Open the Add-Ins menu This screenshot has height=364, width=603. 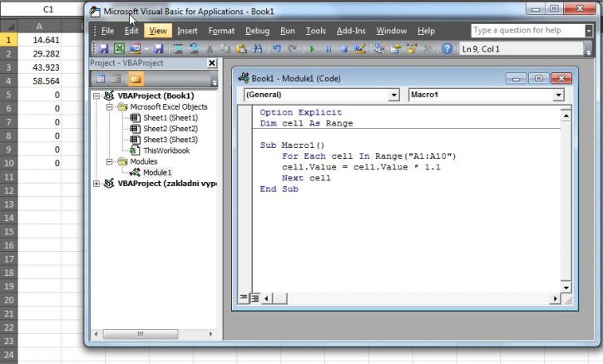[351, 31]
